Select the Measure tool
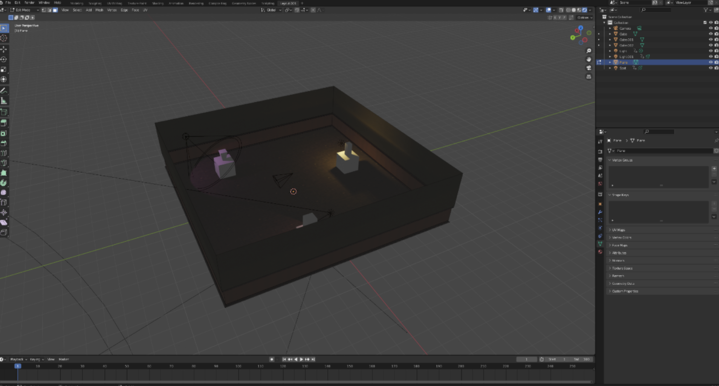Viewport: 719px width, 386px height. 4,101
